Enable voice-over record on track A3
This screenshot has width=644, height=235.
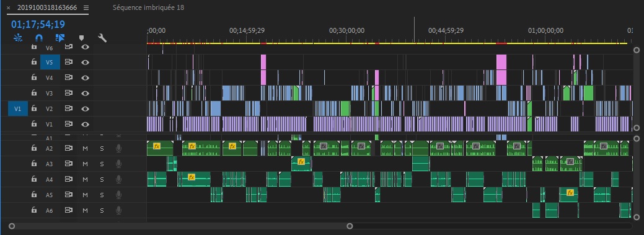pos(118,164)
